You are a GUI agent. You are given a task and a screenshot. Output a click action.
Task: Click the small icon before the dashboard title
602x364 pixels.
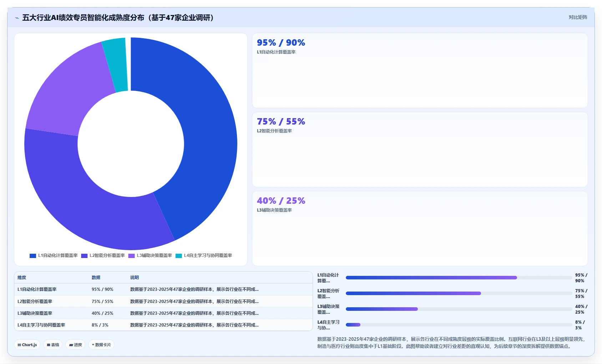click(x=17, y=18)
